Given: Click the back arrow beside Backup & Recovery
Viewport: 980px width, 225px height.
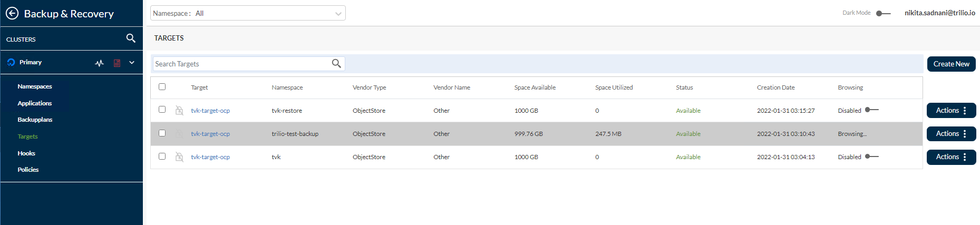Looking at the screenshot, I should point(12,13).
